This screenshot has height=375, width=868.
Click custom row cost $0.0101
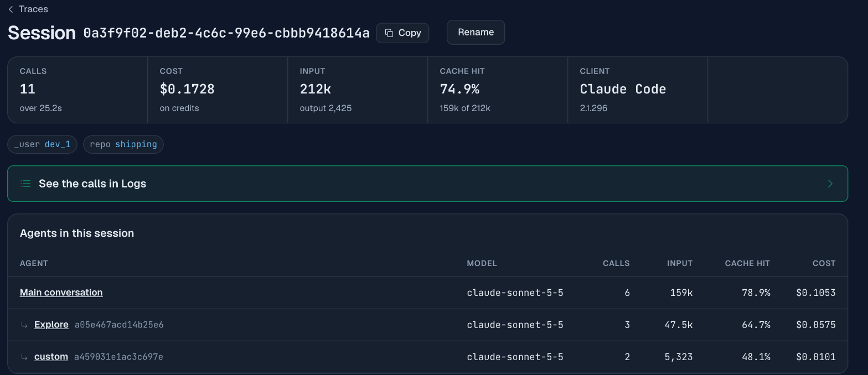pyautogui.click(x=815, y=357)
